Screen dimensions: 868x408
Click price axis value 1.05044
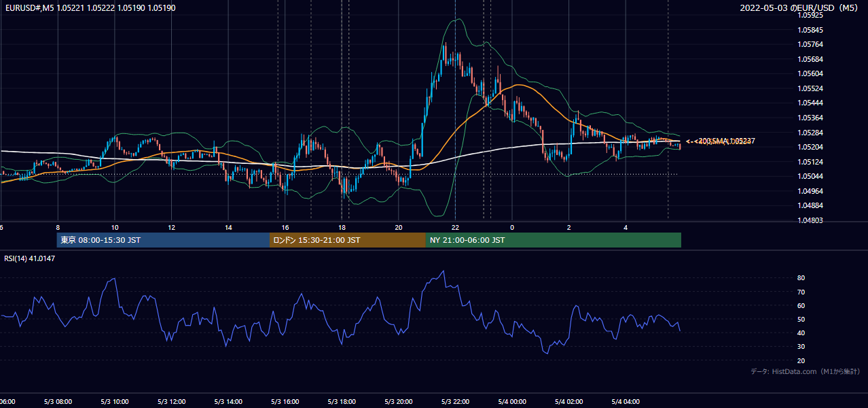[x=810, y=176]
